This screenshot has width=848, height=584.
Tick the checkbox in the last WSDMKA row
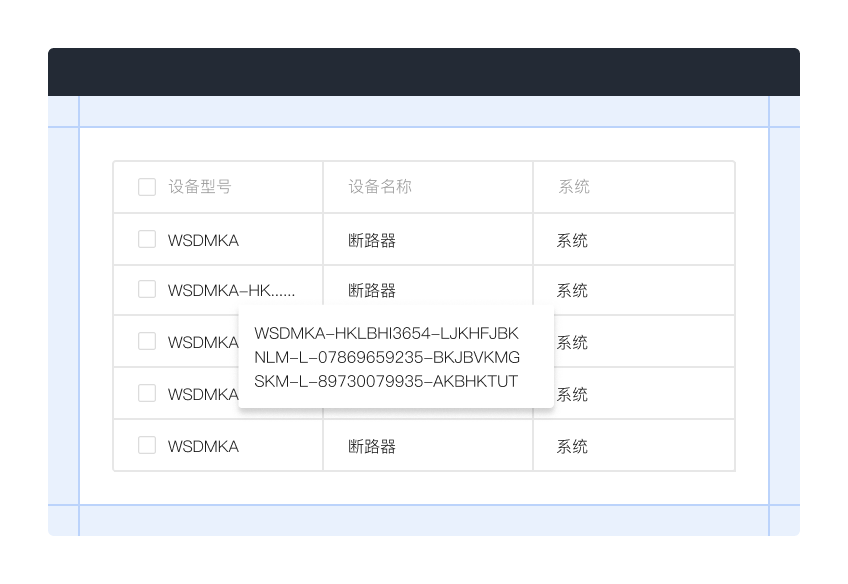tap(147, 445)
